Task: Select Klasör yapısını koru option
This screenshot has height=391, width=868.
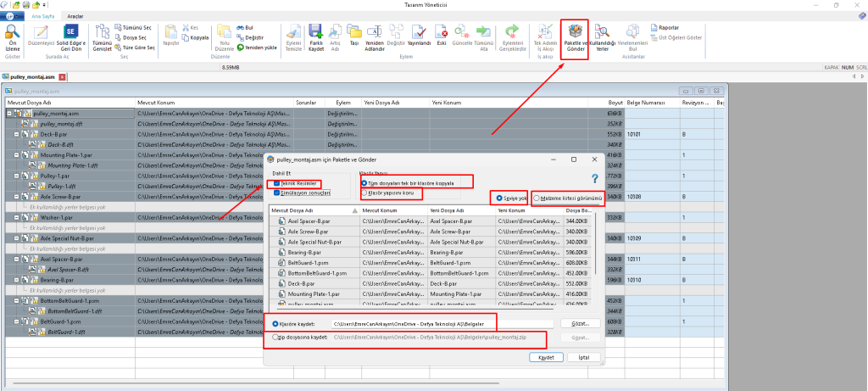Action: [365, 193]
